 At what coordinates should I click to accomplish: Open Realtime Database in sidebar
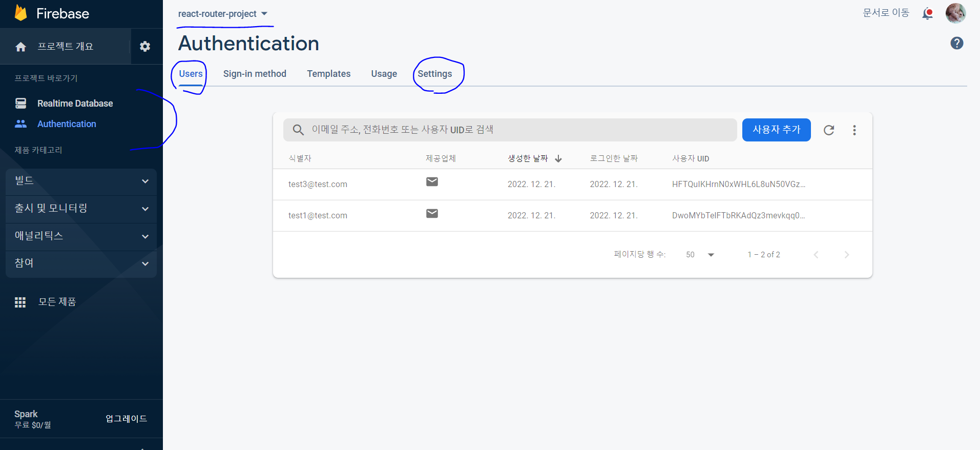click(x=75, y=104)
